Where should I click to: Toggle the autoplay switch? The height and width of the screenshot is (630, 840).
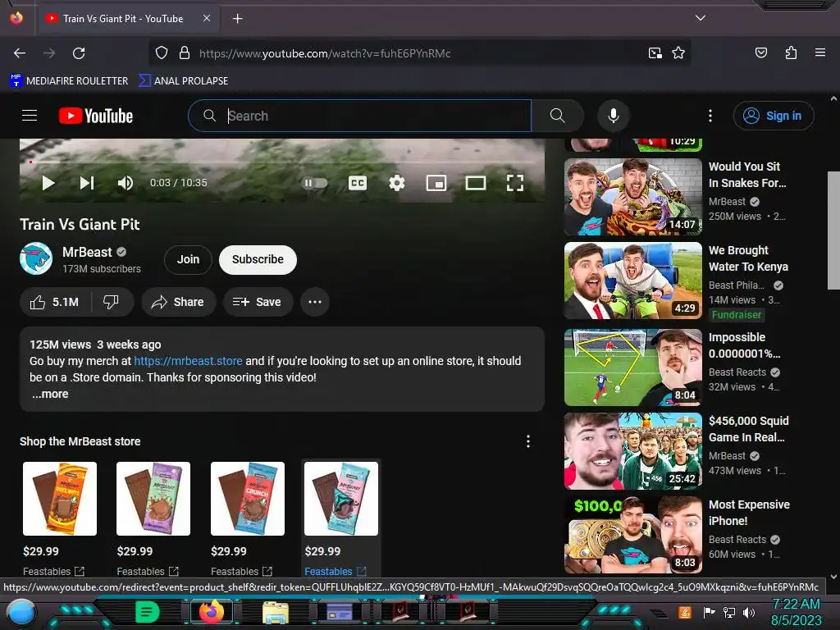coord(315,183)
